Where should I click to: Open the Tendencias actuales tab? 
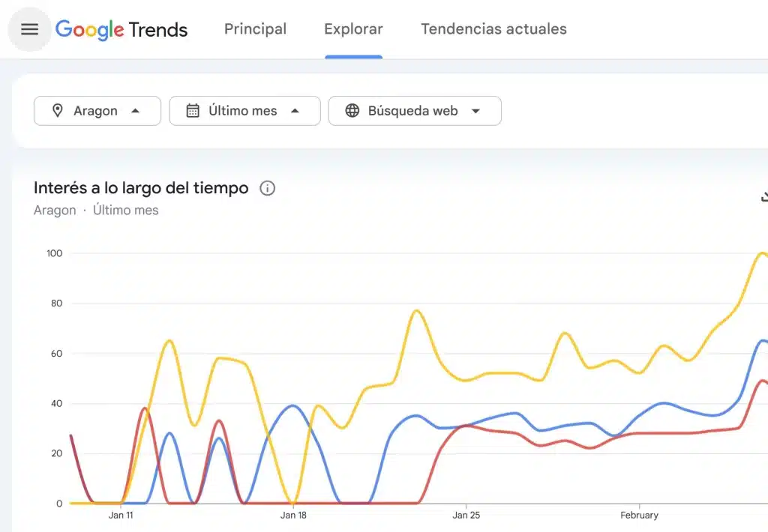493,29
